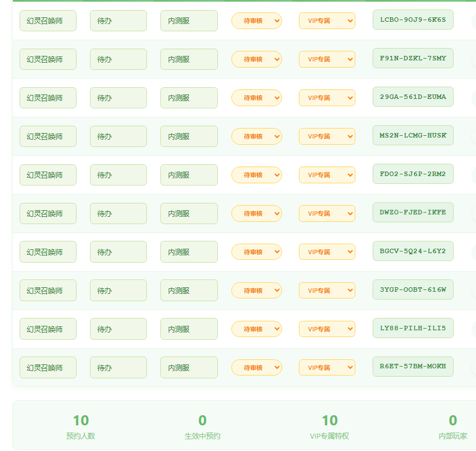Open the VIP专属 dropdown in the SJ6P row

[x=327, y=175]
